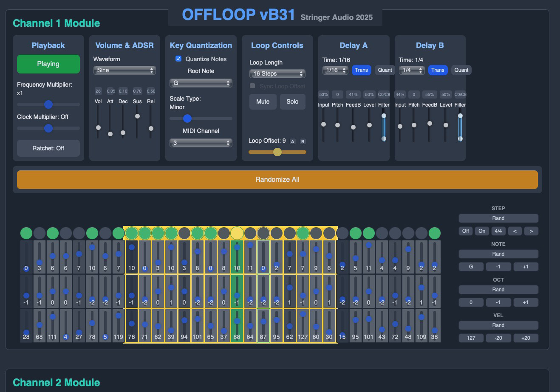Click the 4/4 step pattern button
The width and height of the screenshot is (560, 392).
498,231
